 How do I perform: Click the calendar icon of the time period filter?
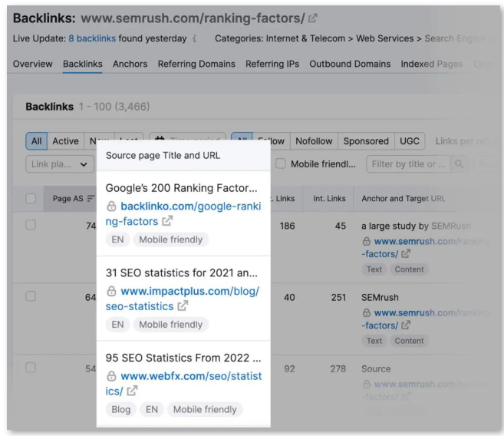click(160, 138)
